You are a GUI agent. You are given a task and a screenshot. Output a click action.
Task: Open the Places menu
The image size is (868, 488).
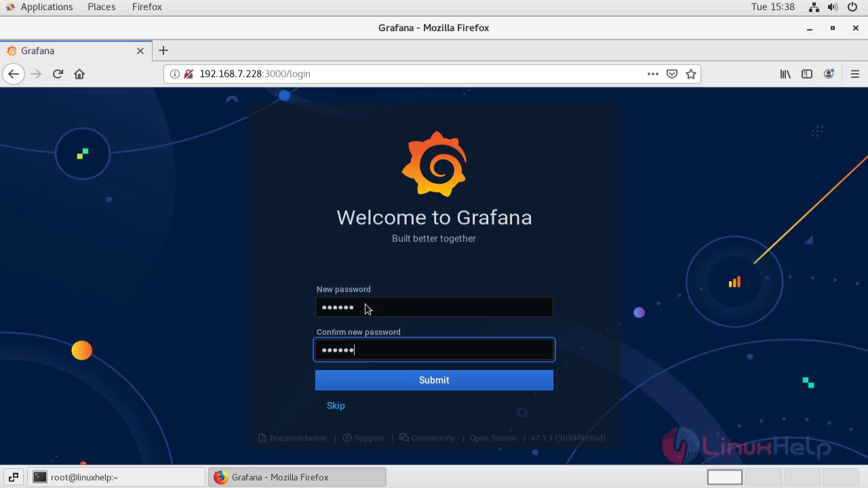tap(101, 7)
